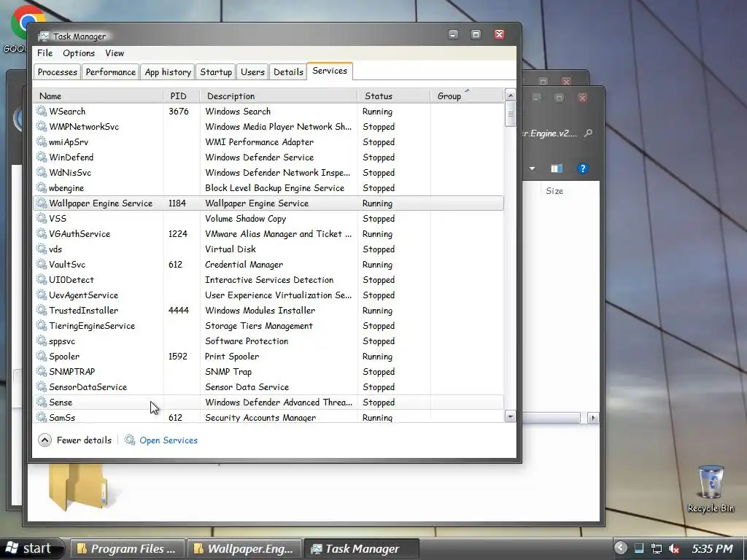The image size is (747, 560).
Task: Click the WMPNetworkSvc service gear icon
Action: [x=42, y=127]
